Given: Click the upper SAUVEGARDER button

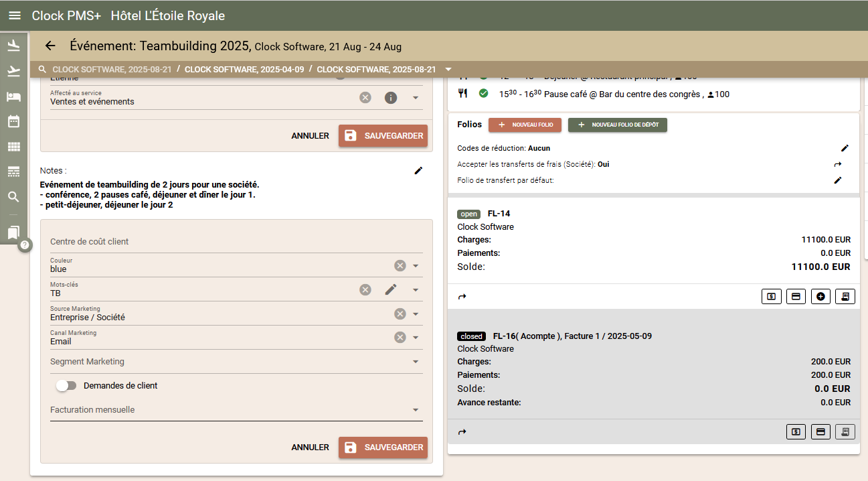Looking at the screenshot, I should pyautogui.click(x=383, y=135).
